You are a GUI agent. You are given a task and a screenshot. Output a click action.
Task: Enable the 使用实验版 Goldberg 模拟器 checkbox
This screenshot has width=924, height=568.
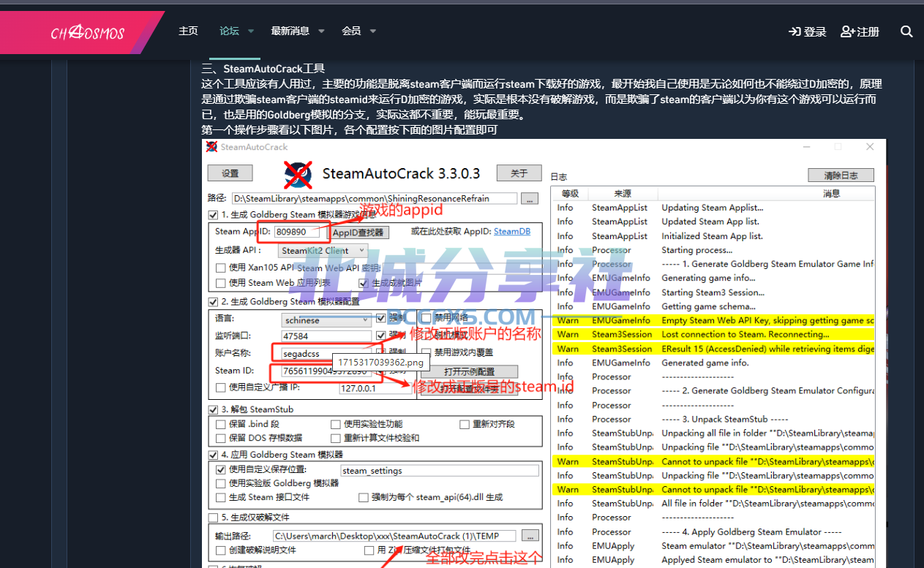221,483
